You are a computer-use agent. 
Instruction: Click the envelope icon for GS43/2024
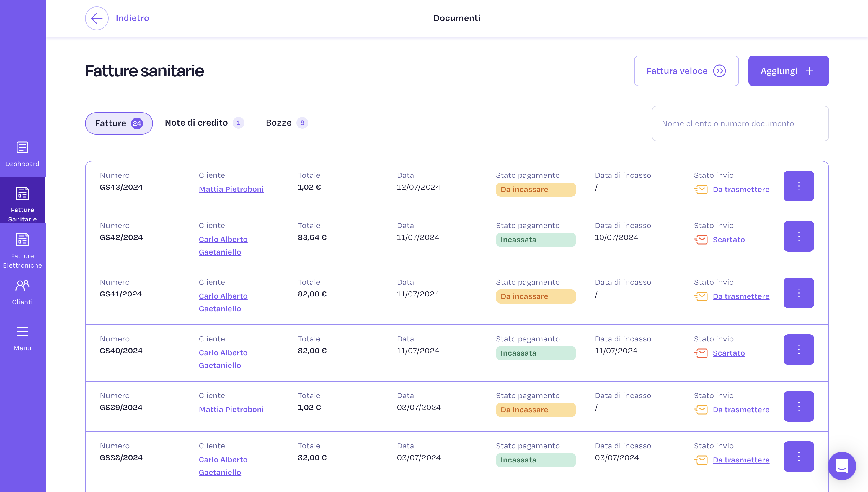click(x=701, y=190)
